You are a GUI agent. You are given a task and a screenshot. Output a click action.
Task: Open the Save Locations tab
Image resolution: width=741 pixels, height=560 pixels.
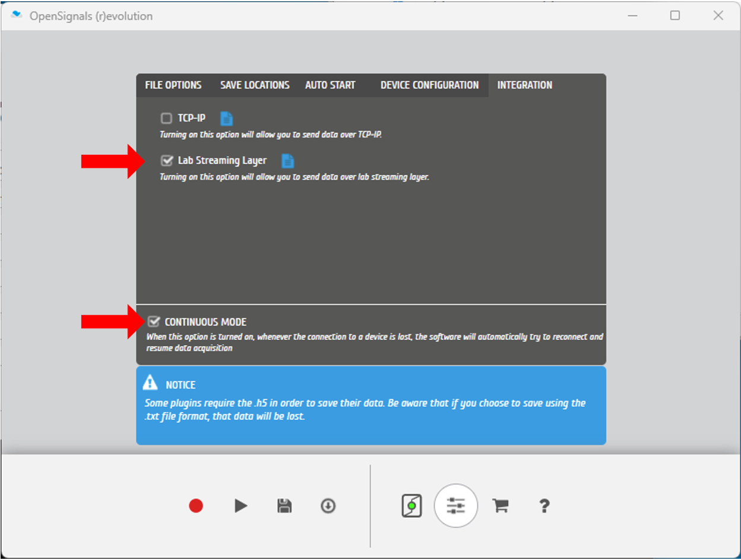255,85
